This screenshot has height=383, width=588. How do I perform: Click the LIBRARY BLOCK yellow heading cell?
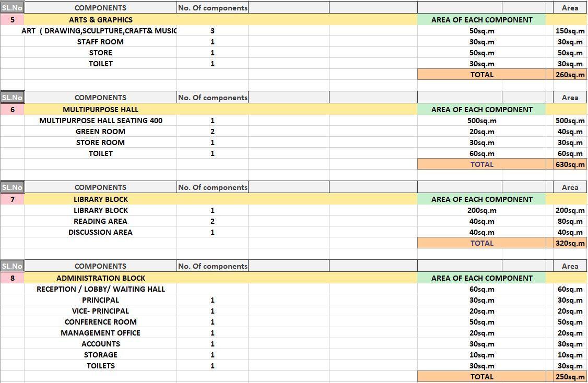(100, 199)
